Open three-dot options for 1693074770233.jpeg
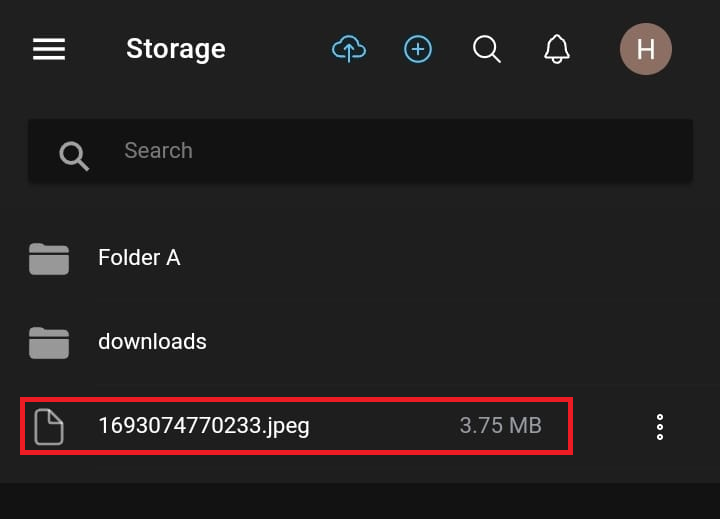Image resolution: width=720 pixels, height=519 pixels. click(x=660, y=427)
